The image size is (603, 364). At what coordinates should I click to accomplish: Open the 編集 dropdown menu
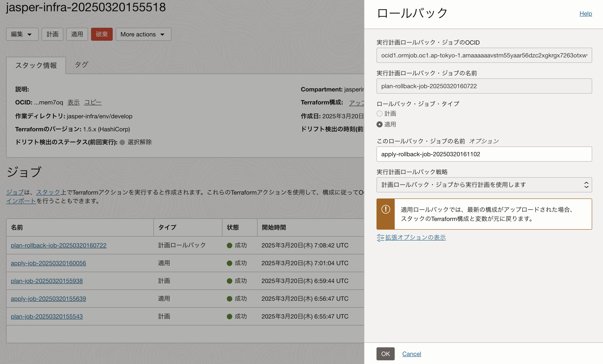click(22, 34)
